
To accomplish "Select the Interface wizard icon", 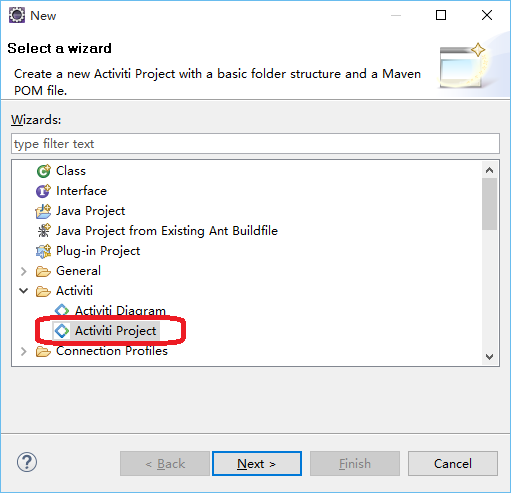I will (43, 191).
